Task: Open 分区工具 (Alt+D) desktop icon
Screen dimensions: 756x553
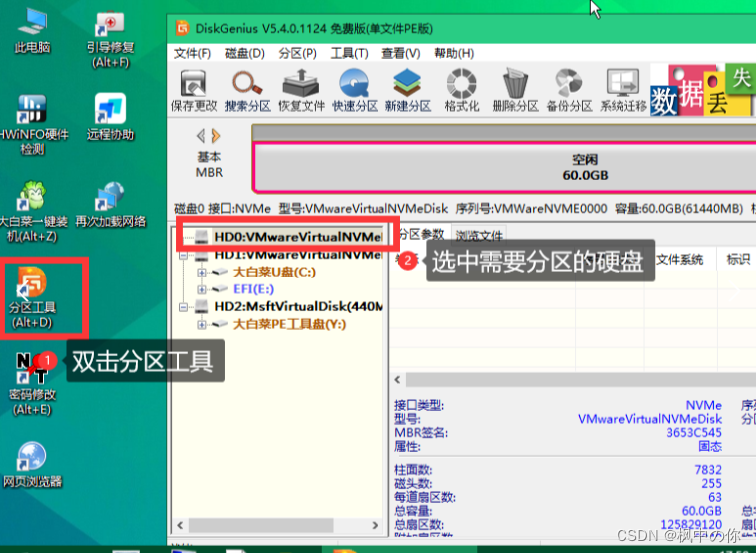Action: click(32, 297)
